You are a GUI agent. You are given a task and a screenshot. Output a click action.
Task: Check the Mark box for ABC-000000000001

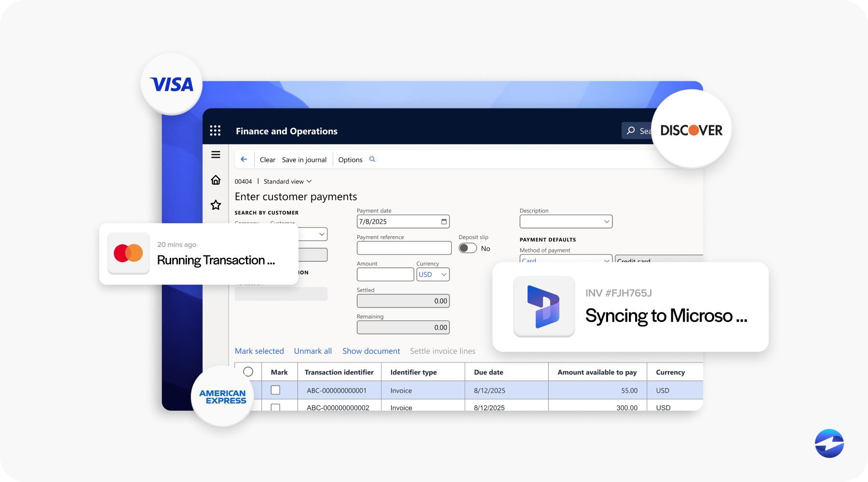click(x=275, y=390)
